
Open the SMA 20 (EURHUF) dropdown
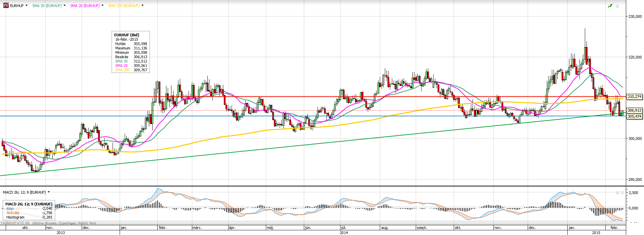103,5
